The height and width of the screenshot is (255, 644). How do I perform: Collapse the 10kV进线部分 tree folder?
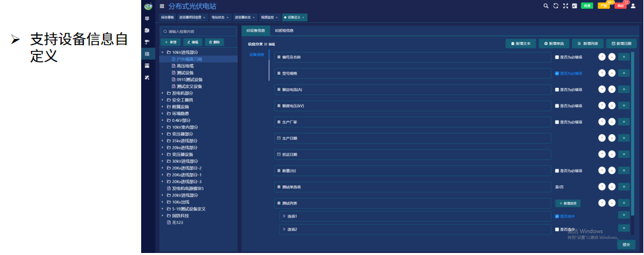(x=163, y=52)
